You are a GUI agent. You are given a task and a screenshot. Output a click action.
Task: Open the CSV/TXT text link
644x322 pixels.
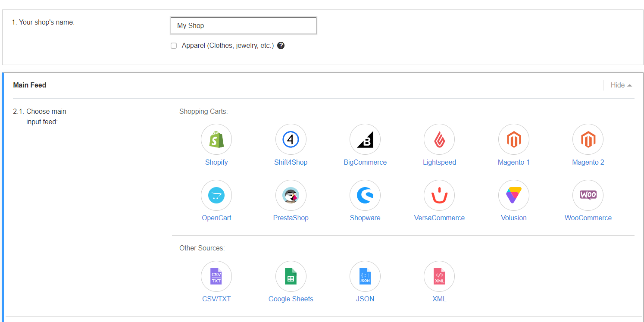point(216,299)
